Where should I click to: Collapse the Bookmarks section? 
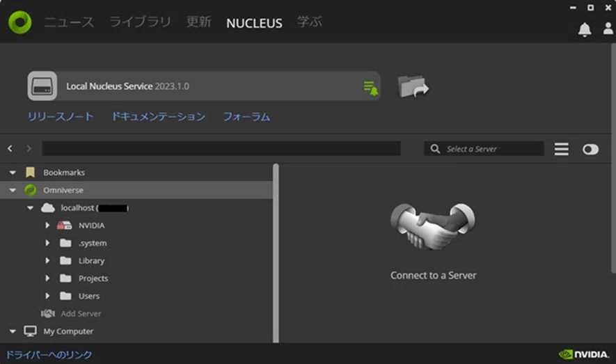(13, 173)
